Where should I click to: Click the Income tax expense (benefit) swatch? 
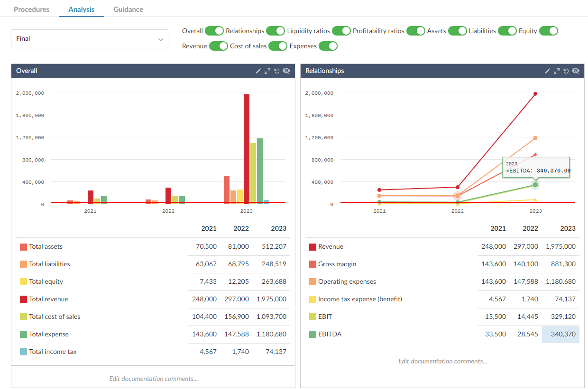click(312, 299)
